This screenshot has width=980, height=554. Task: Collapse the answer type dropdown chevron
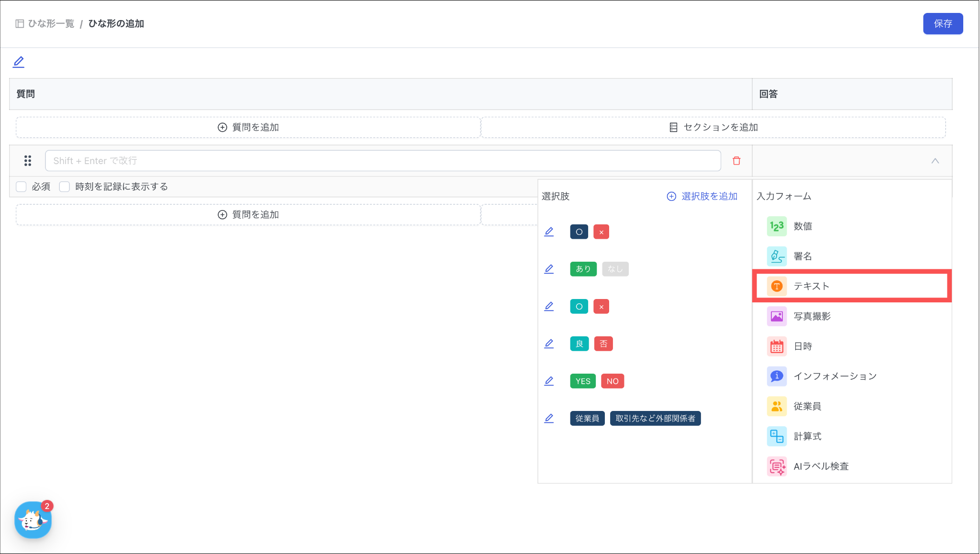tap(935, 161)
